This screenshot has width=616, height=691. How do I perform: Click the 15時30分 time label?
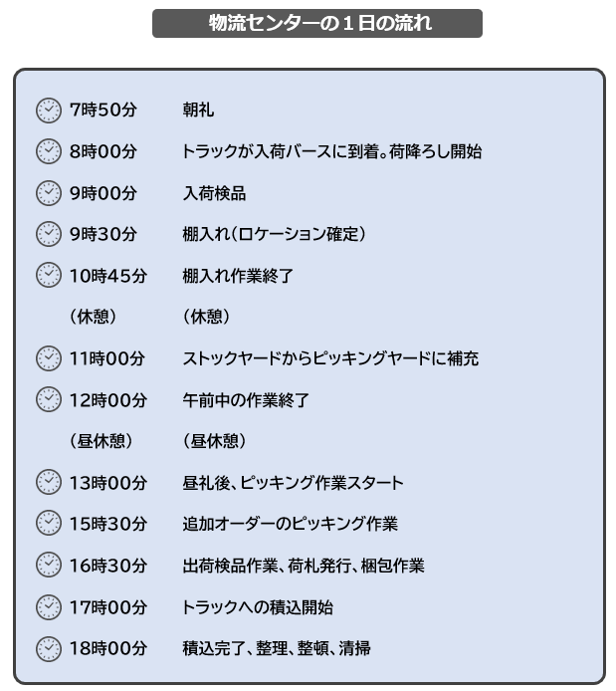point(108,524)
